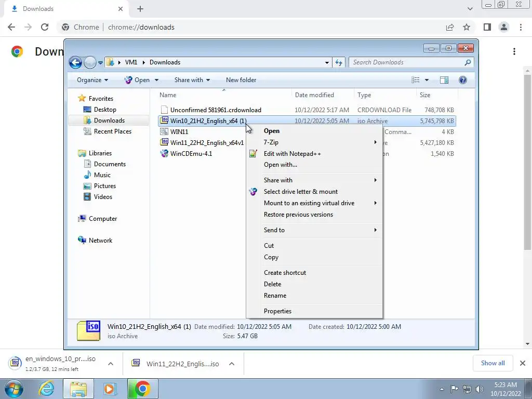Viewport: 532px width, 399px height.
Task: Close the Chrome downloads shelf
Action: (523, 363)
